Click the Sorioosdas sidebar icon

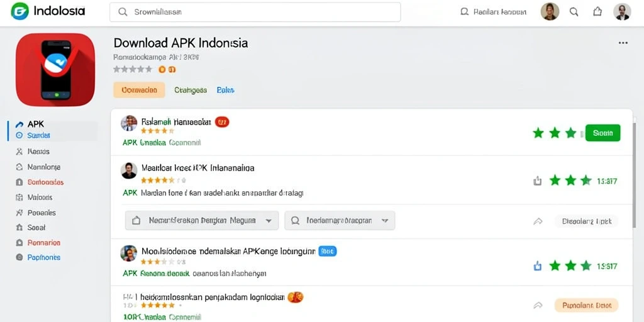click(19, 182)
